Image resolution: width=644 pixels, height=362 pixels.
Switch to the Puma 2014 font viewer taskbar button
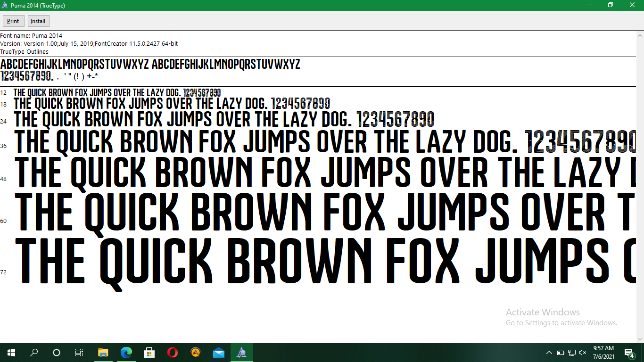pos(241,352)
